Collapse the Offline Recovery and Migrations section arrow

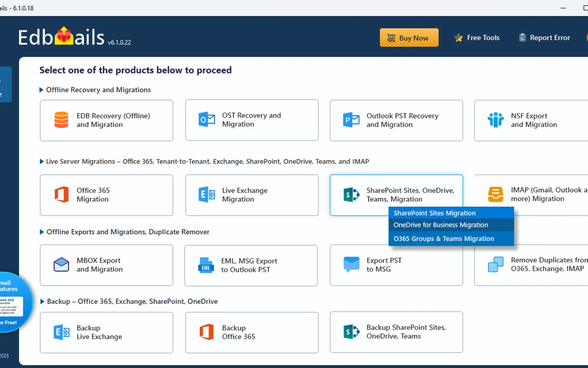coord(42,90)
